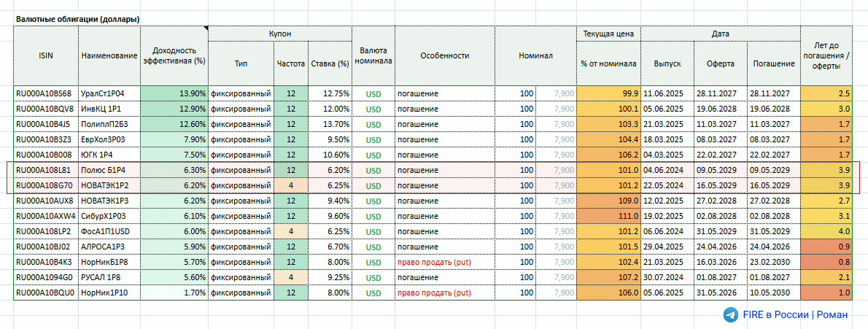
Task: Click the bond name 'СибурХ1Р03'
Action: [x=109, y=216]
